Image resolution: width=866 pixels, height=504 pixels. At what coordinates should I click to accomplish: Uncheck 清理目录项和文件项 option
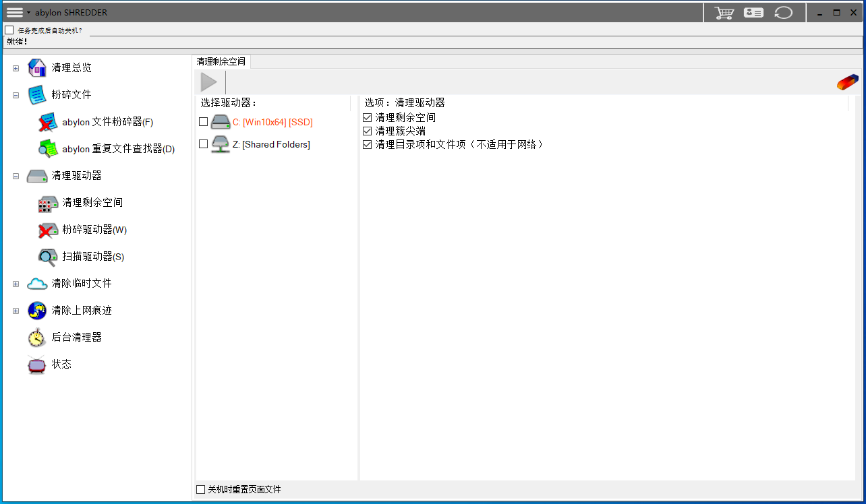(x=368, y=144)
